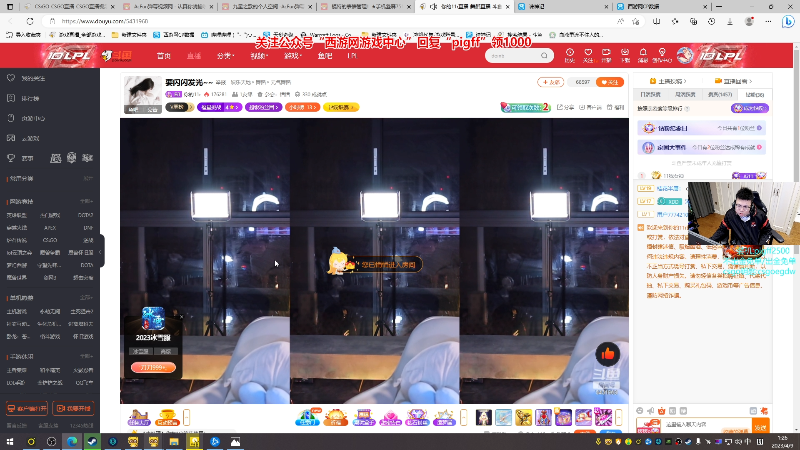Viewport: 800px width, 450px height.
Task: Open the 鱼吧 nav item
Action: click(325, 56)
